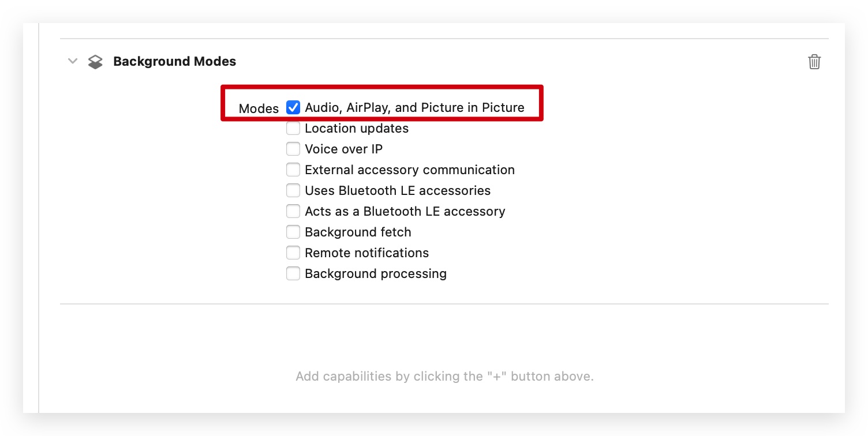This screenshot has height=436, width=868.
Task: Check the Remote notifications checkbox
Action: [293, 253]
